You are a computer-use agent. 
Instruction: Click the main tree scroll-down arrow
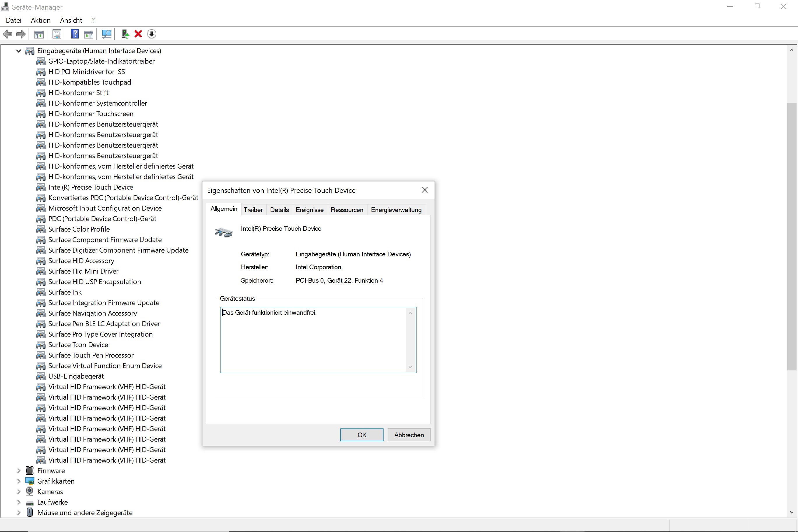[791, 512]
